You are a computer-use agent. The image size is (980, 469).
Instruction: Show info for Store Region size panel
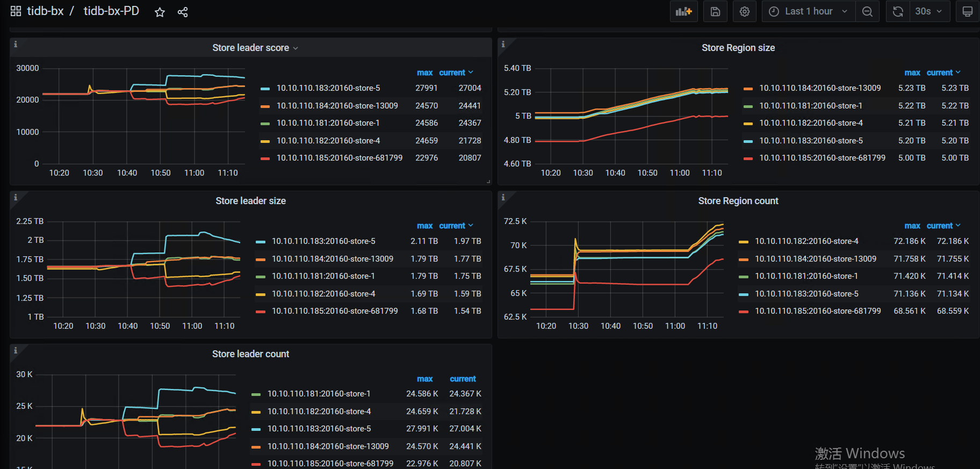(503, 44)
